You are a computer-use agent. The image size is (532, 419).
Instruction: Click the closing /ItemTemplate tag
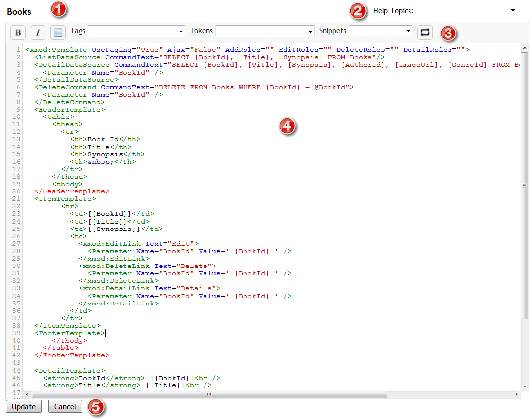[x=68, y=326]
